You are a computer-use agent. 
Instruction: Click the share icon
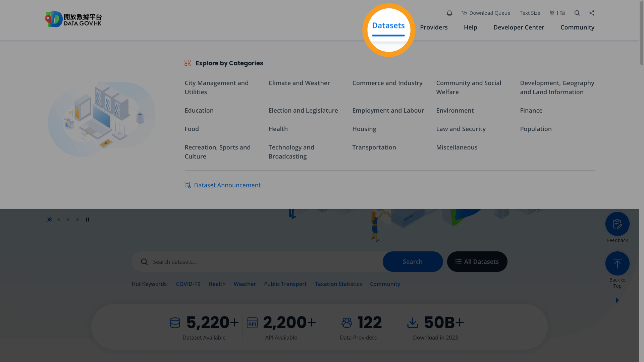(x=592, y=13)
